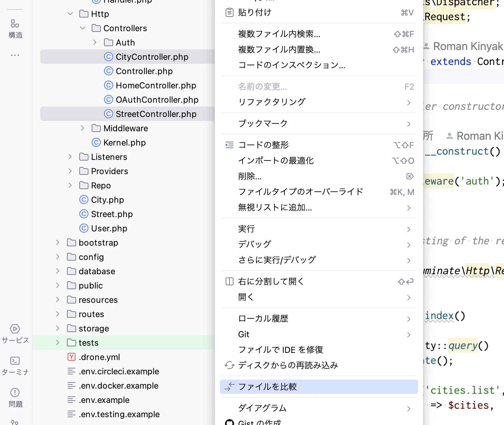Expand the Auth folder
This screenshot has width=504, height=425.
coord(95,42)
